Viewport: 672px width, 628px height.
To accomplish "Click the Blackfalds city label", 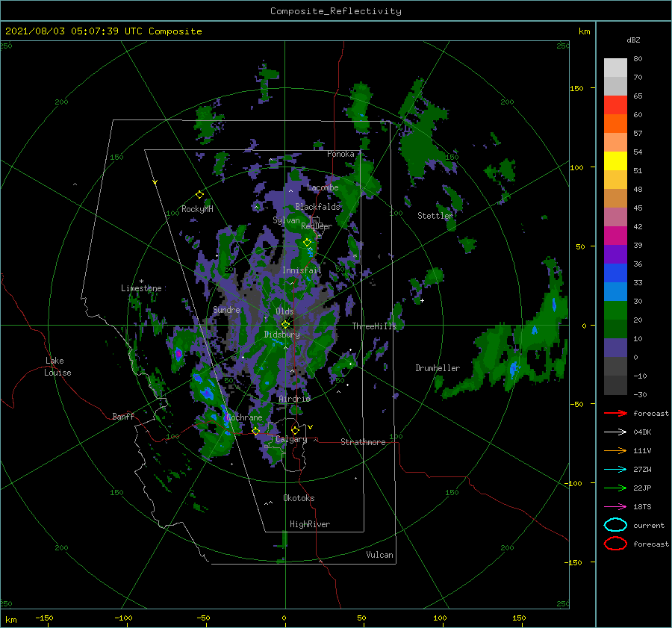I will [x=317, y=207].
